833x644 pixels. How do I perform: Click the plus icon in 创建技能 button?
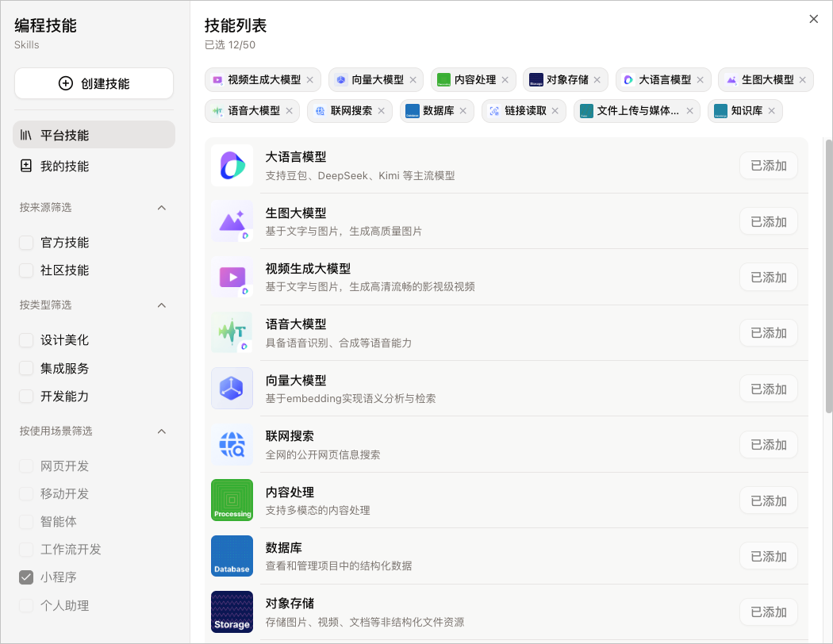pyautogui.click(x=65, y=83)
